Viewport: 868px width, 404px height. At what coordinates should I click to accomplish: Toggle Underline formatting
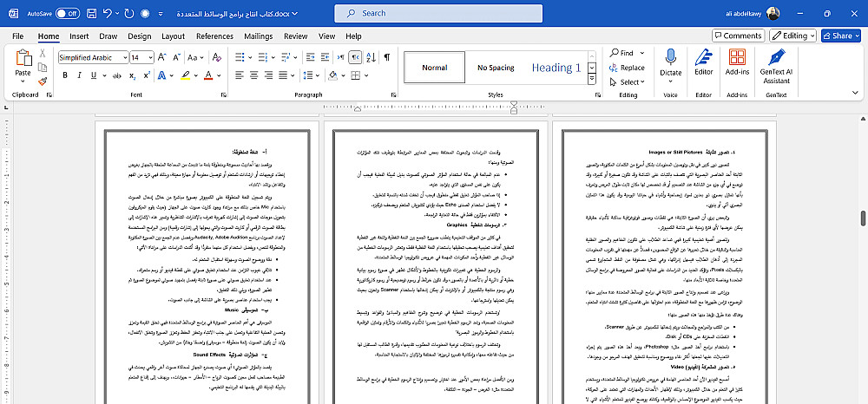pos(94,75)
